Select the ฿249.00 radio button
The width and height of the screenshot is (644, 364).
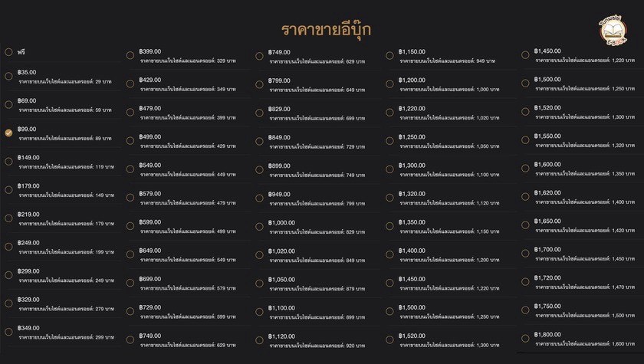pos(8,246)
